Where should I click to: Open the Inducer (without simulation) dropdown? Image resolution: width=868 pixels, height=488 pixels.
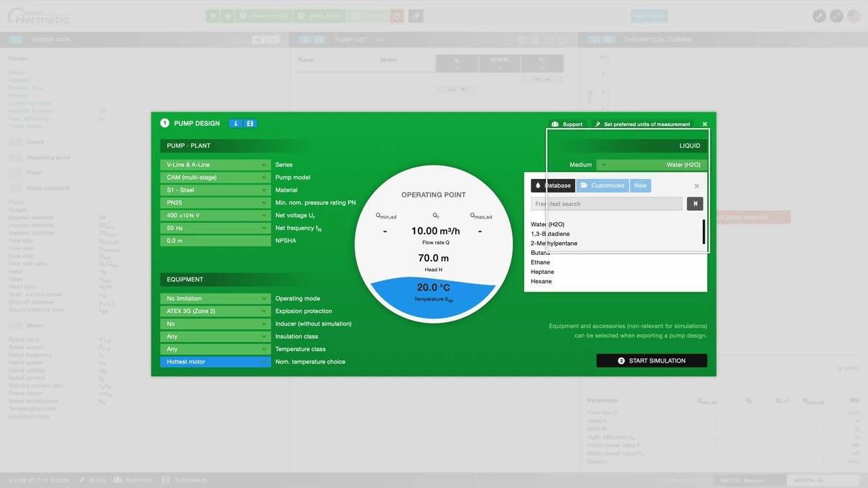pos(216,323)
